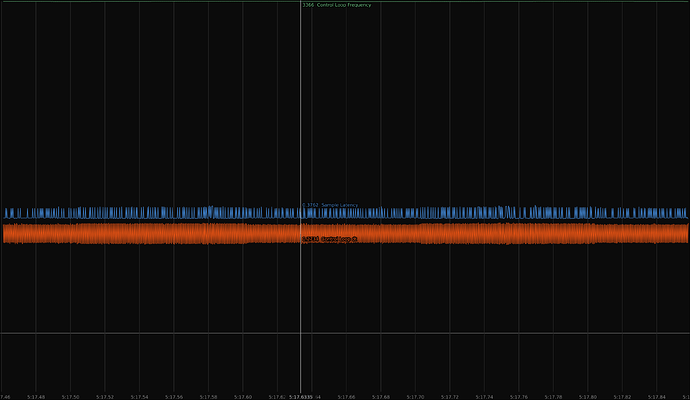Viewport: 690px width, 400px height.
Task: Click the 5:17.70 time axis label
Action: tap(415, 397)
